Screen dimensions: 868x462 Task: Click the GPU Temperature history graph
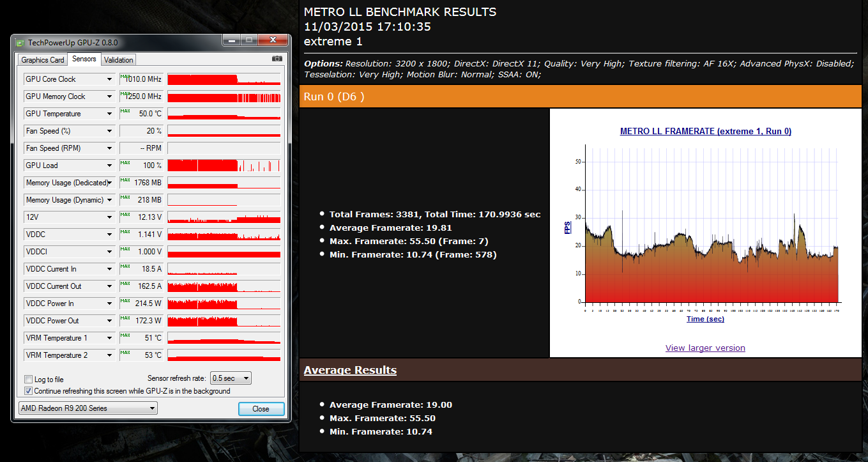click(224, 114)
